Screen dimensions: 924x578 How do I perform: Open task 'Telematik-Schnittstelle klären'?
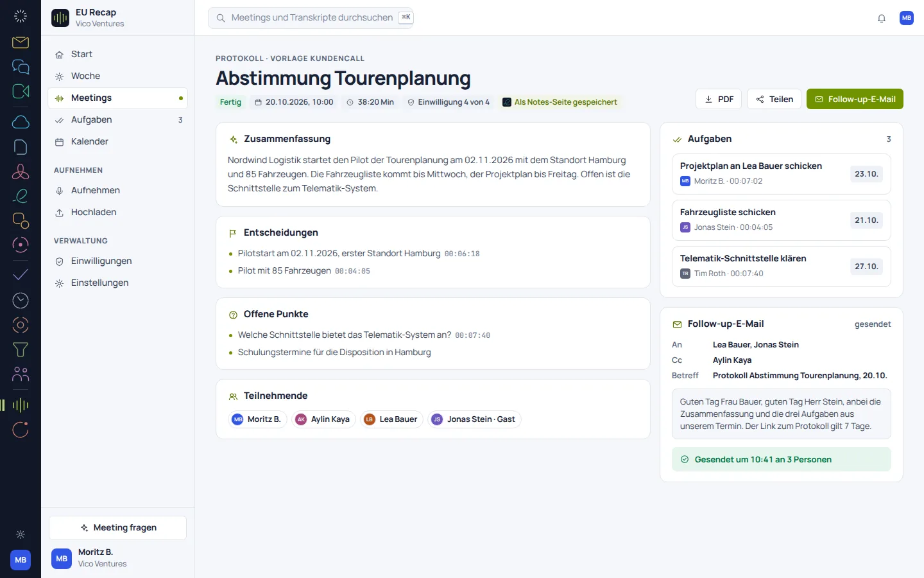(782, 267)
